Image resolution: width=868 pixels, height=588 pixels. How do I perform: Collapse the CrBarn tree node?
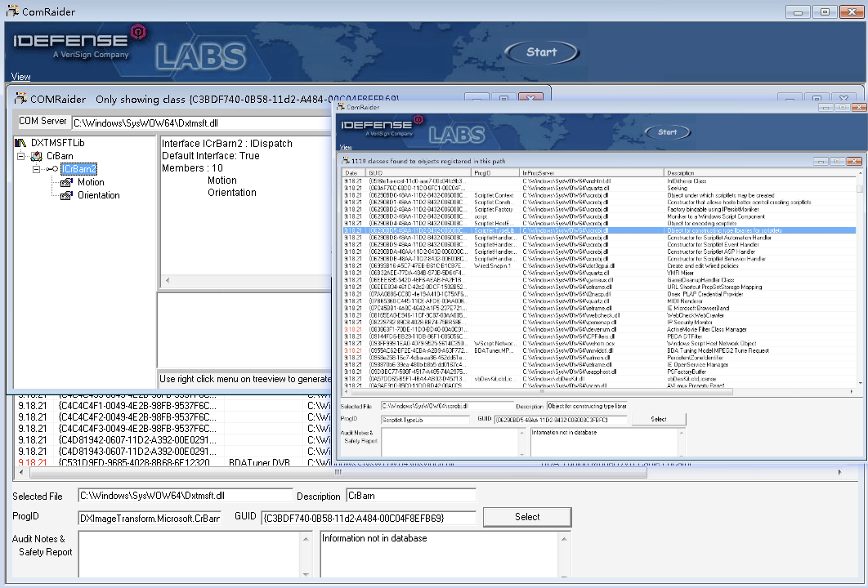click(x=21, y=155)
